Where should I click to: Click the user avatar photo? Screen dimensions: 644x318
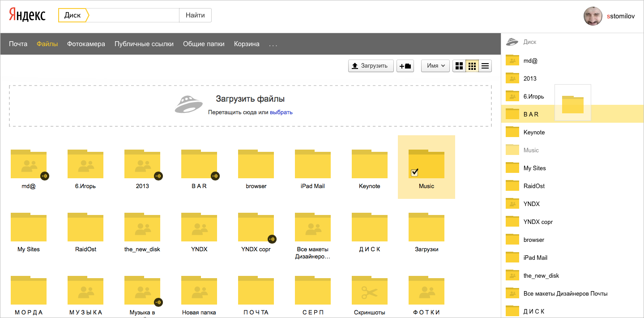click(x=593, y=16)
